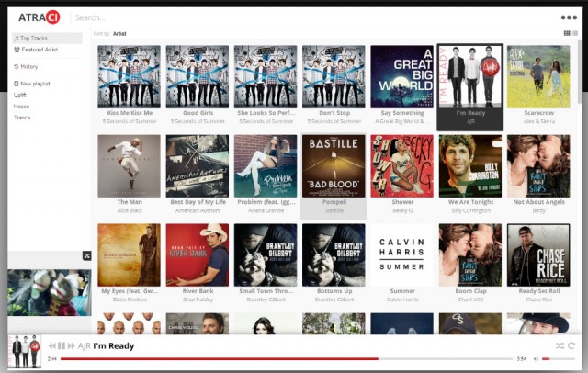Play Boom Clap by Charli XCX
This screenshot has height=373, width=588.
[x=470, y=255]
